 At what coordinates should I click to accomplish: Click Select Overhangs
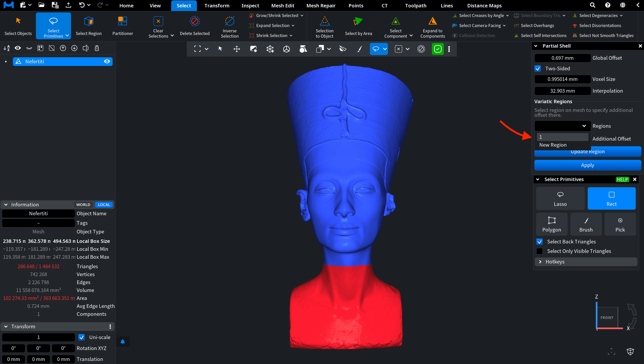[x=534, y=25]
